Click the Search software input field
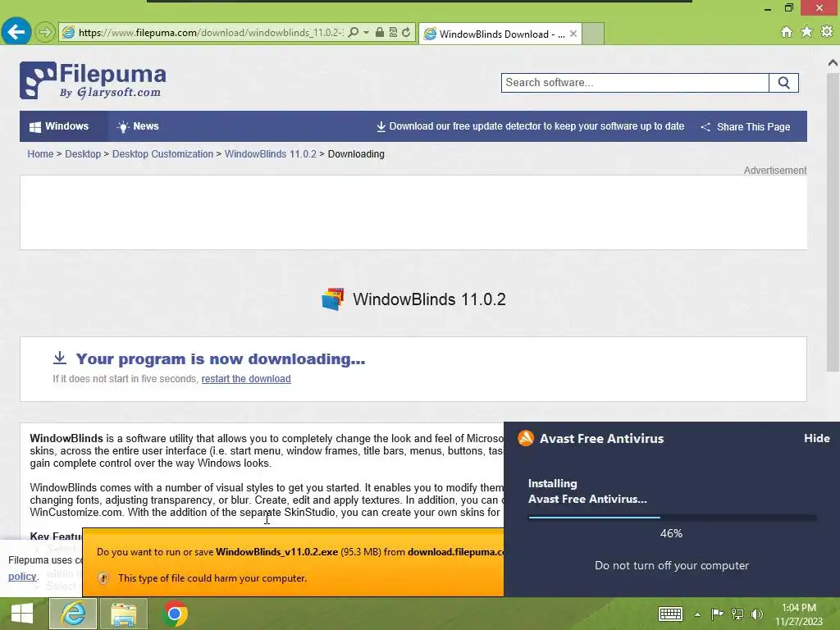 click(635, 83)
